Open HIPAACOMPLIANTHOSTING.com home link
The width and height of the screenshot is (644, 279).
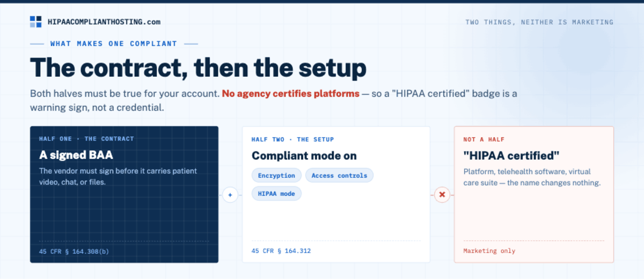tap(104, 22)
